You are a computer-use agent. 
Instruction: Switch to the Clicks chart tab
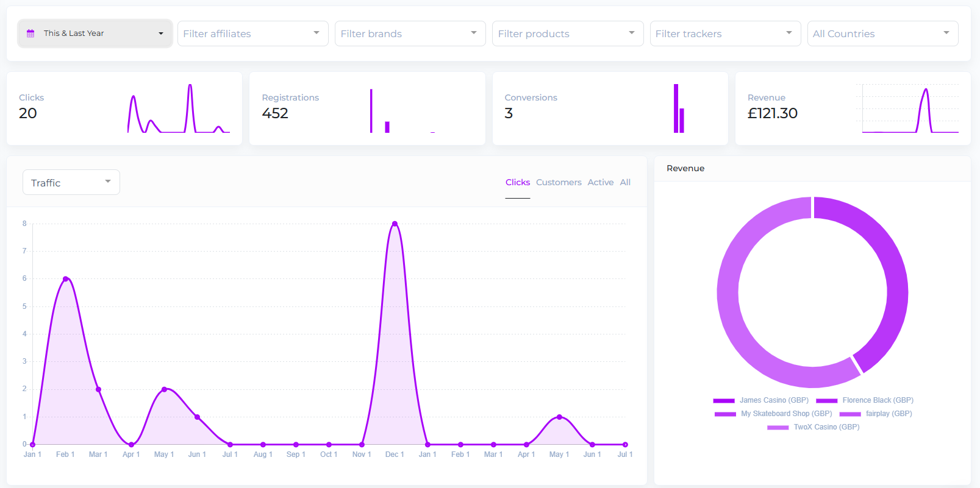pyautogui.click(x=518, y=182)
